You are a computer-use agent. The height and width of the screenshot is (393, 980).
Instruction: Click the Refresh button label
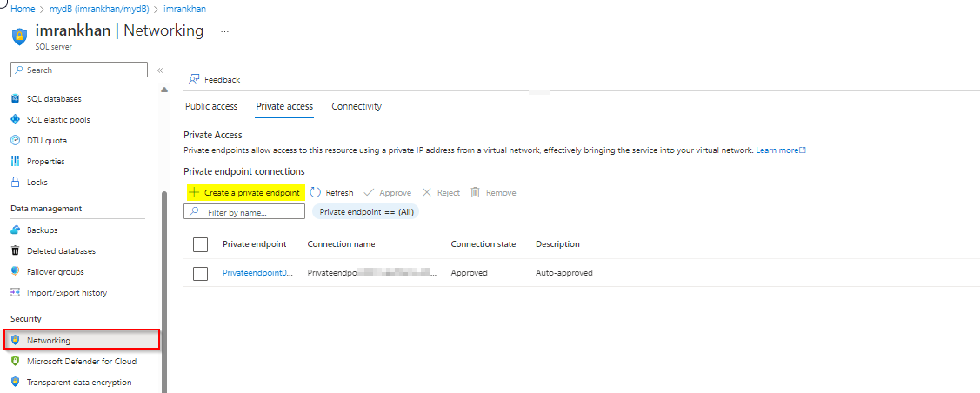tap(339, 192)
